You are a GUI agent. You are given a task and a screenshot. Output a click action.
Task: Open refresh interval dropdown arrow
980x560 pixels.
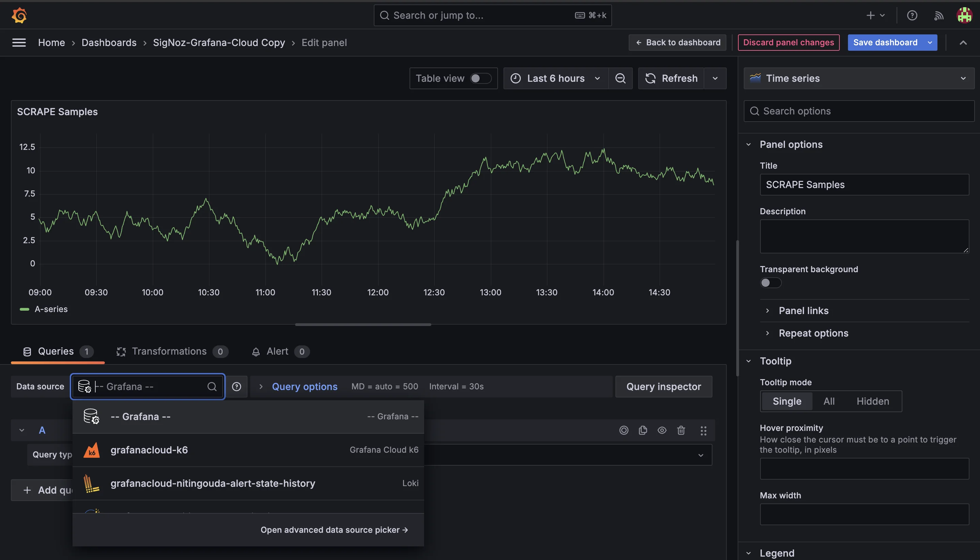pos(715,78)
